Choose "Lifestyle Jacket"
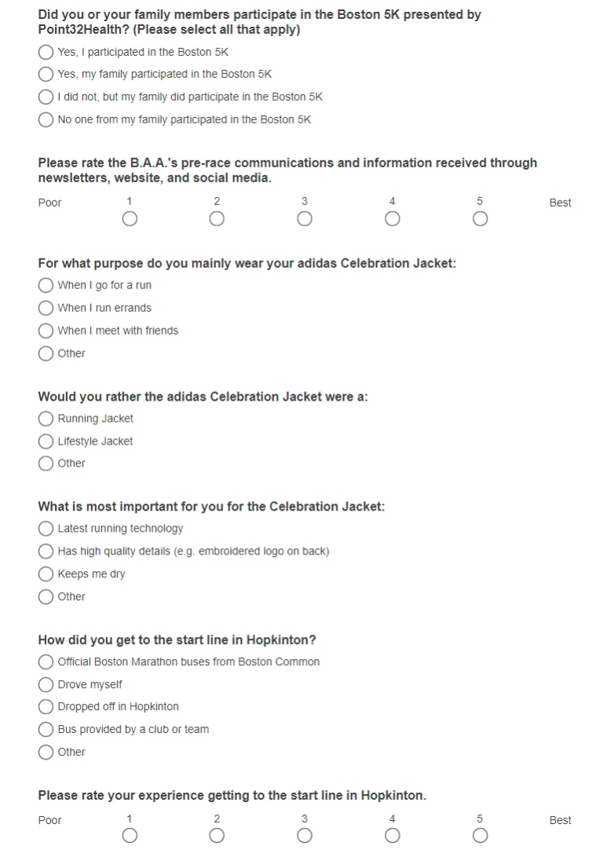The image size is (607, 868). pyautogui.click(x=46, y=441)
